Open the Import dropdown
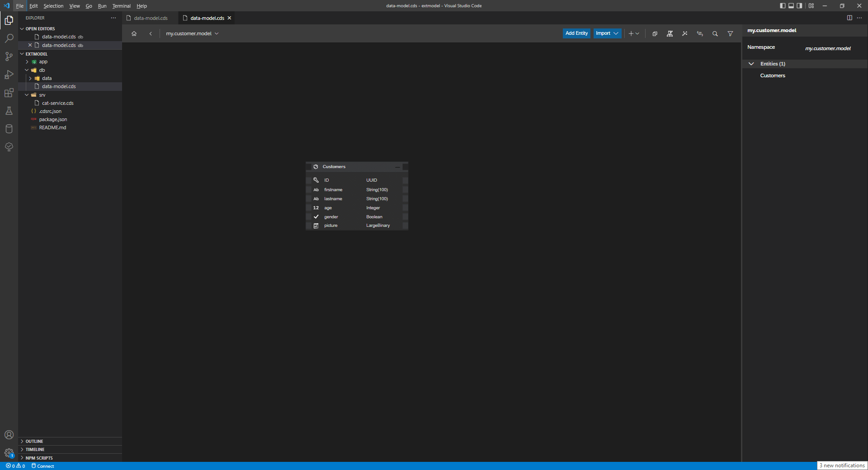The image size is (868, 470). click(607, 33)
